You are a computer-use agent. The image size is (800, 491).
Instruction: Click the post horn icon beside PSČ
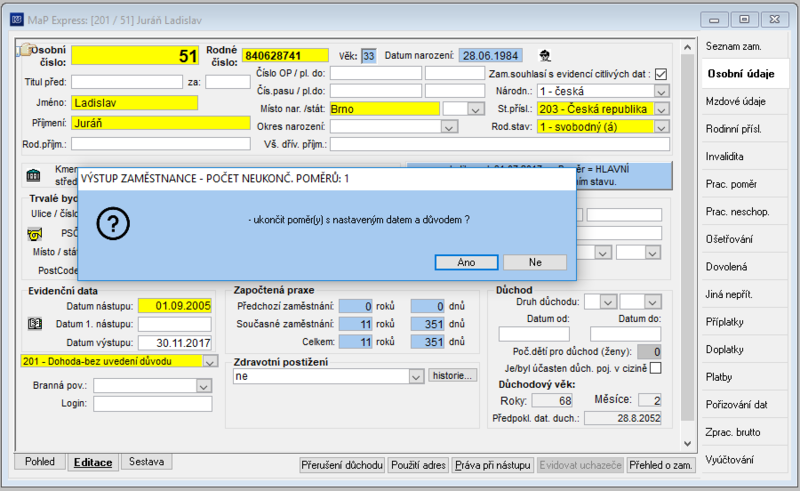[x=34, y=234]
